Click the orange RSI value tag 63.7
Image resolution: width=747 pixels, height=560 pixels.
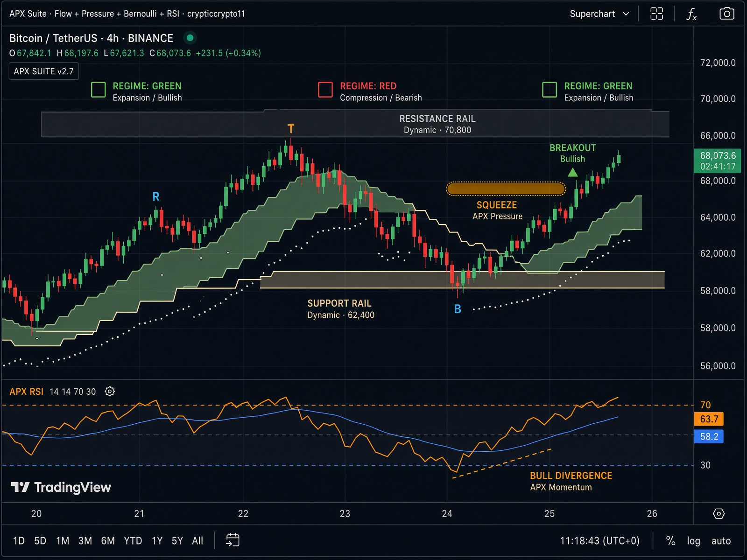(x=709, y=419)
